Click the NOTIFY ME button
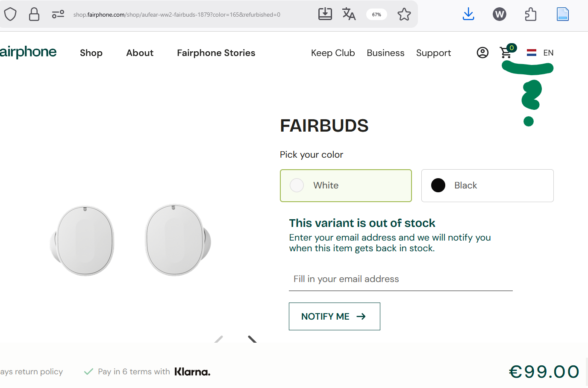The height and width of the screenshot is (388, 588). pos(334,316)
